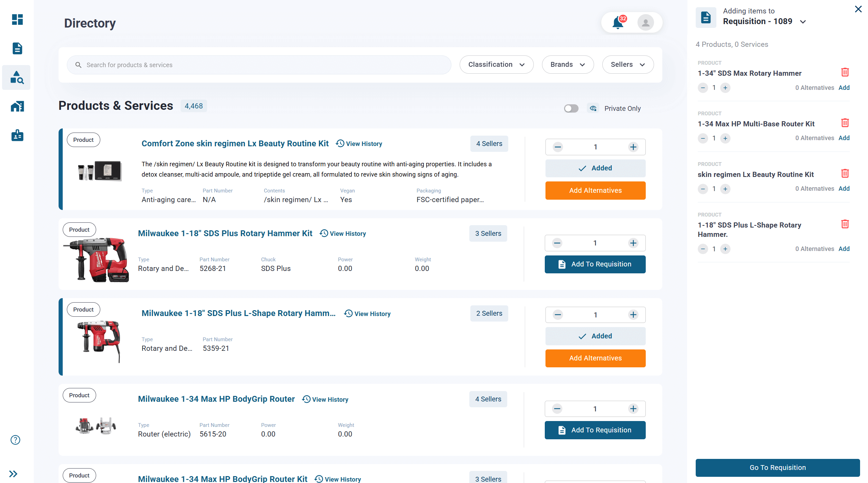
Task: Open the Sellers filter menu
Action: tap(627, 64)
